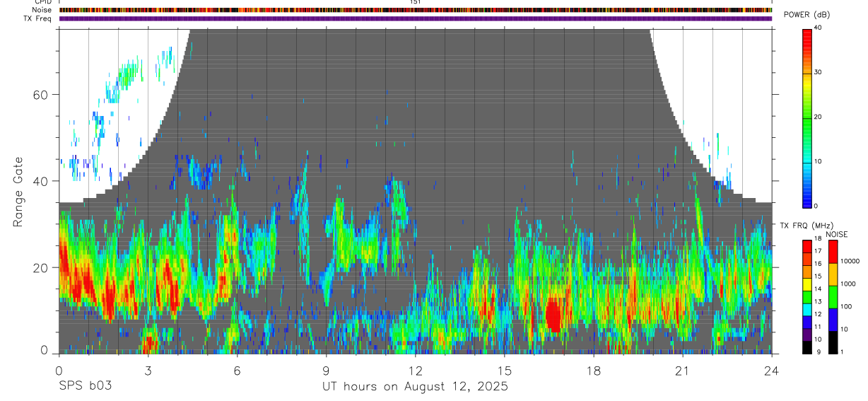
Task: Click the 40 label on the Range Gate axis
Action: tap(42, 181)
